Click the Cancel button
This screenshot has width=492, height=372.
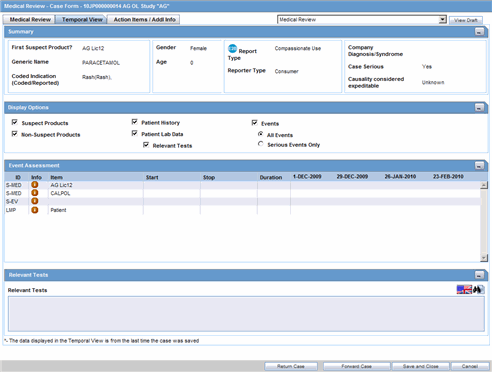pyautogui.click(x=470, y=366)
